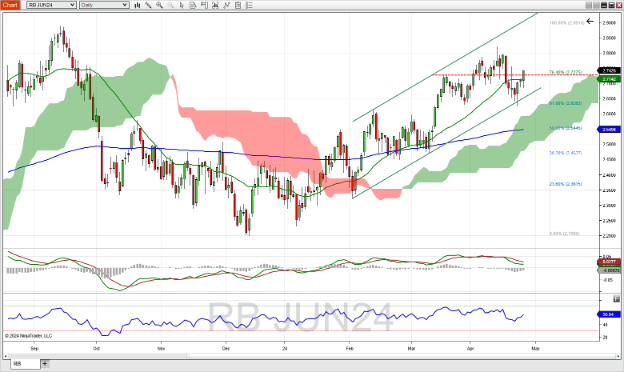Viewport: 624px width, 372px height.
Task: Click the '© 2024 NinjaTrader, LLC' copyright text
Action: tap(28, 336)
